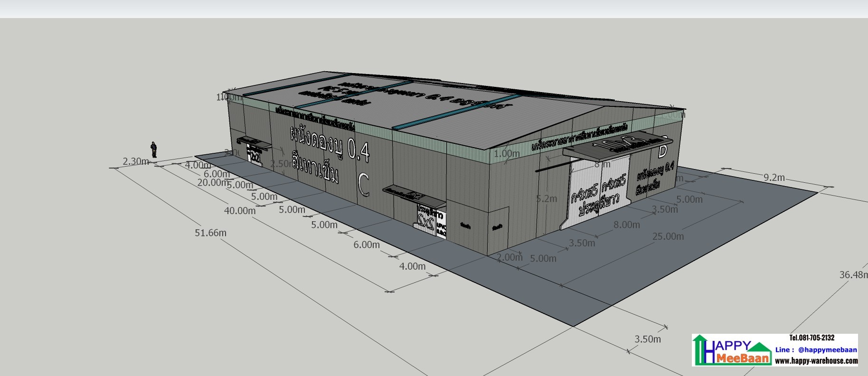The width and height of the screenshot is (868, 376).
Task: Click the 25.00m dimension label
Action: [668, 236]
